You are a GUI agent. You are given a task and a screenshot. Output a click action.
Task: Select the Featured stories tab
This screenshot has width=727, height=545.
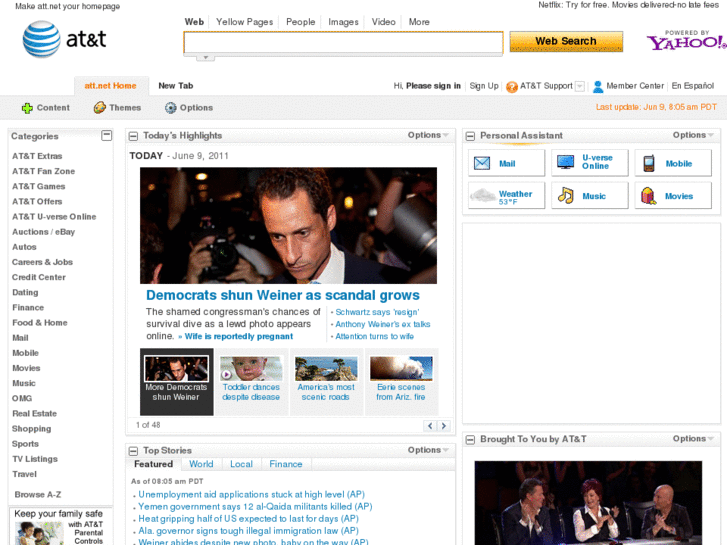click(x=153, y=464)
